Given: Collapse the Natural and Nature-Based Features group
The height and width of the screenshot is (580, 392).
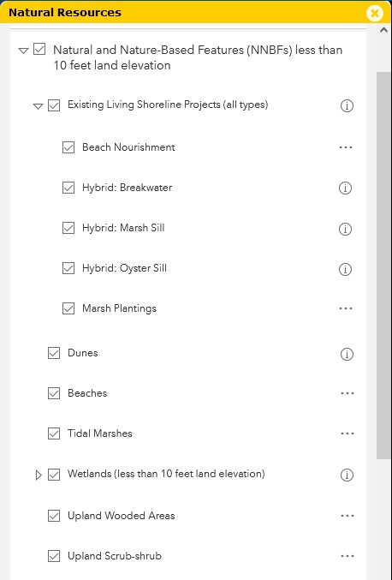Looking at the screenshot, I should click(23, 51).
